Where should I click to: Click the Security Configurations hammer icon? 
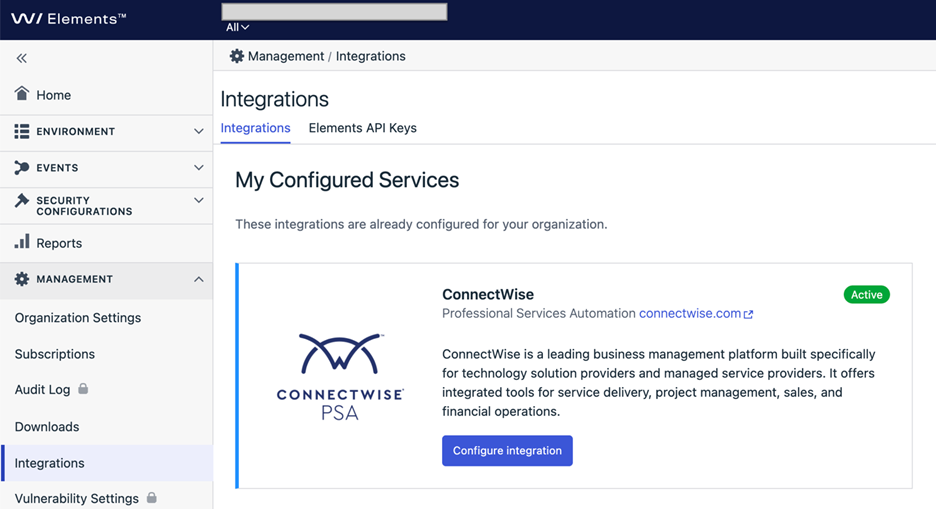tap(22, 200)
